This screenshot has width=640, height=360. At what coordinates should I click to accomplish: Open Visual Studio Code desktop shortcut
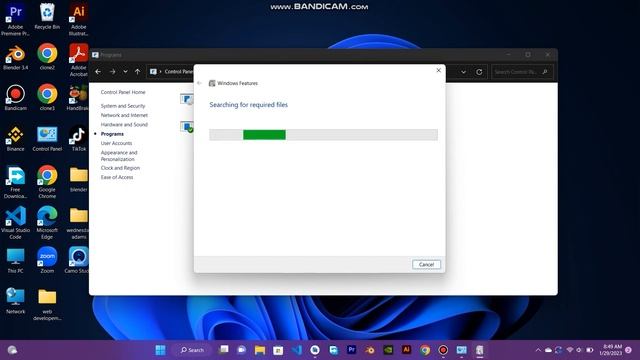16,223
